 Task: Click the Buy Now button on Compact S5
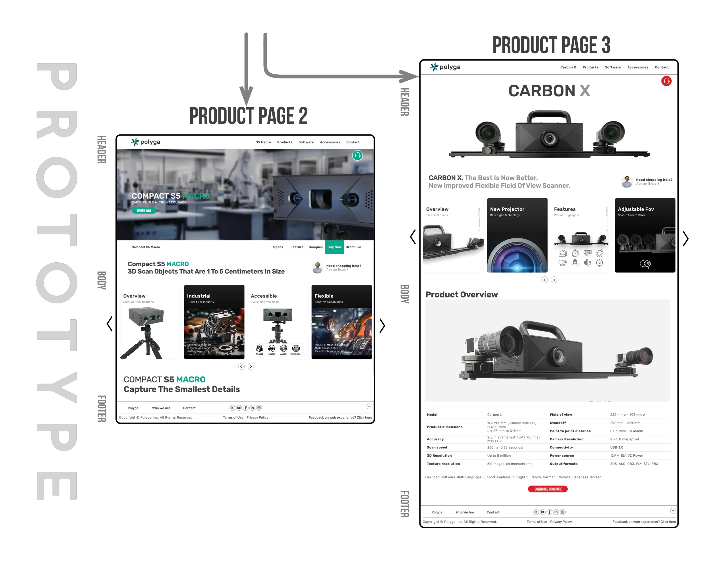point(335,247)
